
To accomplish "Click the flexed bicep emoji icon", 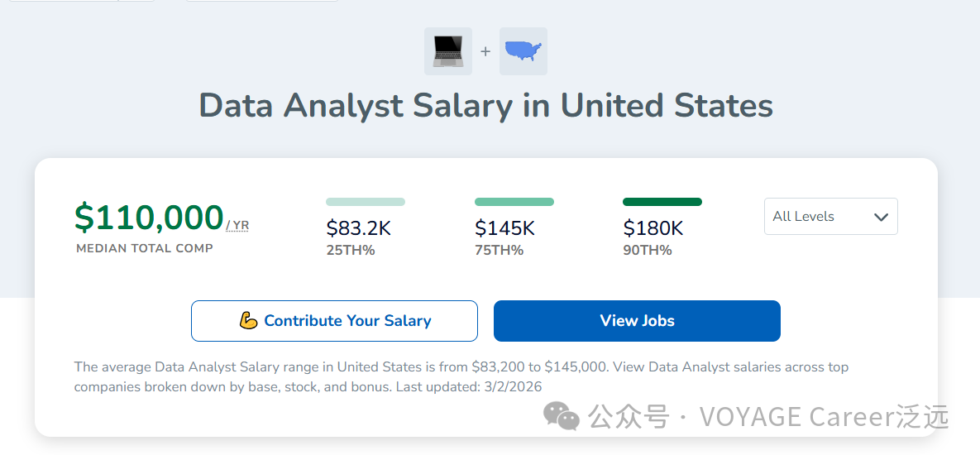I will 248,321.
